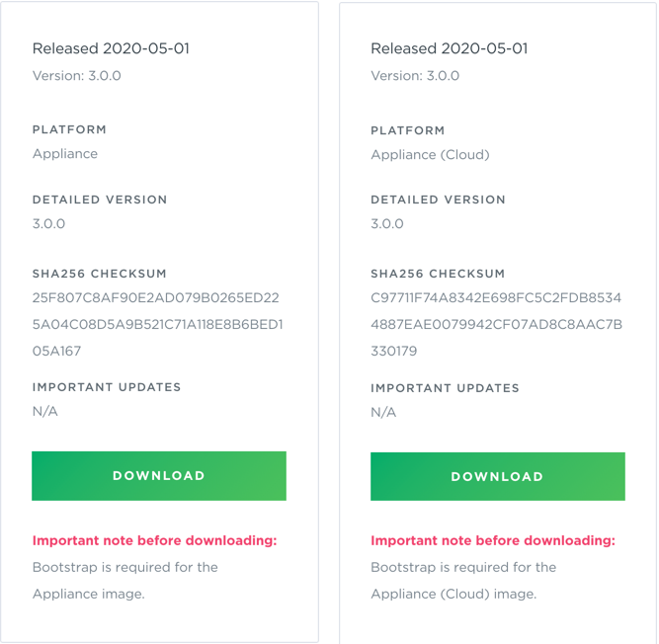Click the Bootstrap note for Appliance (Cloud) image
Image resolution: width=659 pixels, height=644 pixels.
click(463, 580)
